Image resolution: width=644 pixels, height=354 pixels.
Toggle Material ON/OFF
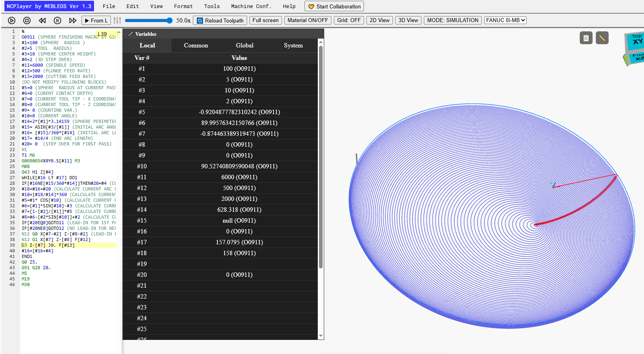click(x=308, y=20)
